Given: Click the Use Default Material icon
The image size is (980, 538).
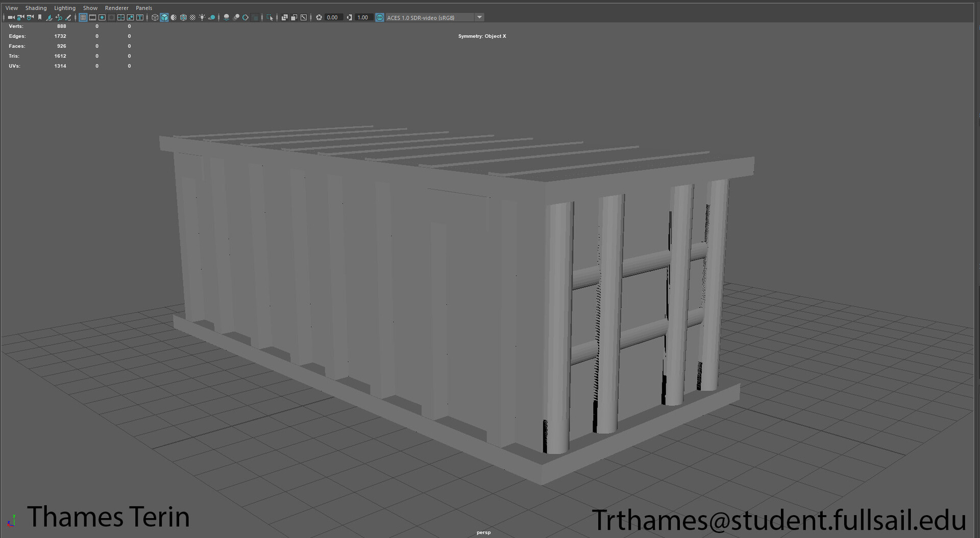Looking at the screenshot, I should 174,17.
